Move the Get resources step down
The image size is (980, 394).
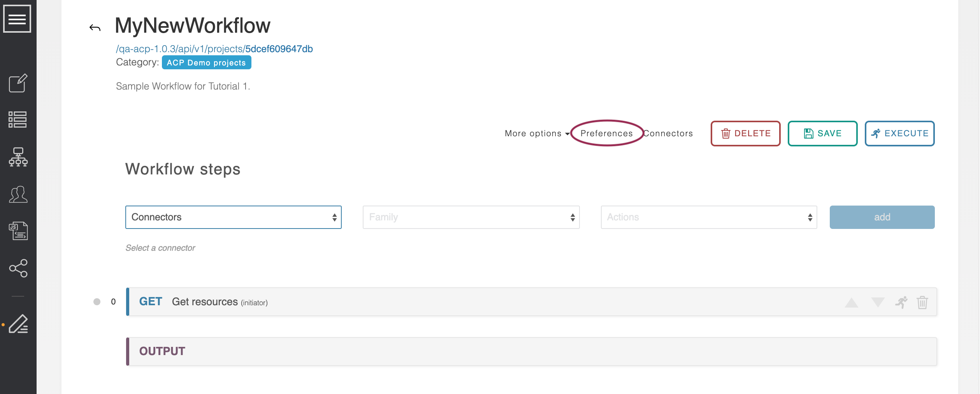[878, 303]
